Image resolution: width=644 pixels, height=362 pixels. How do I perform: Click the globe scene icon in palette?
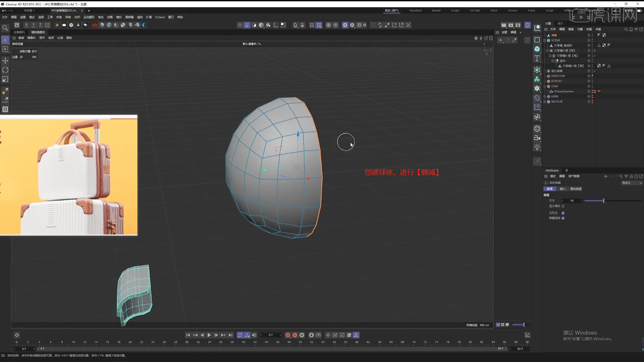[x=537, y=129]
